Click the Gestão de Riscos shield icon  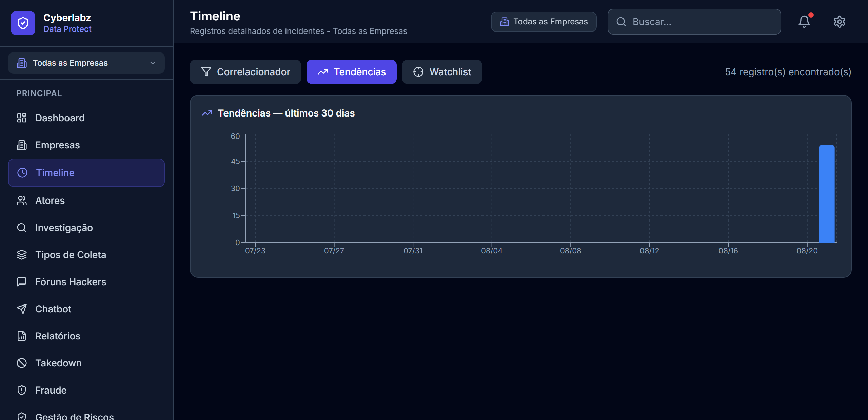click(22, 417)
